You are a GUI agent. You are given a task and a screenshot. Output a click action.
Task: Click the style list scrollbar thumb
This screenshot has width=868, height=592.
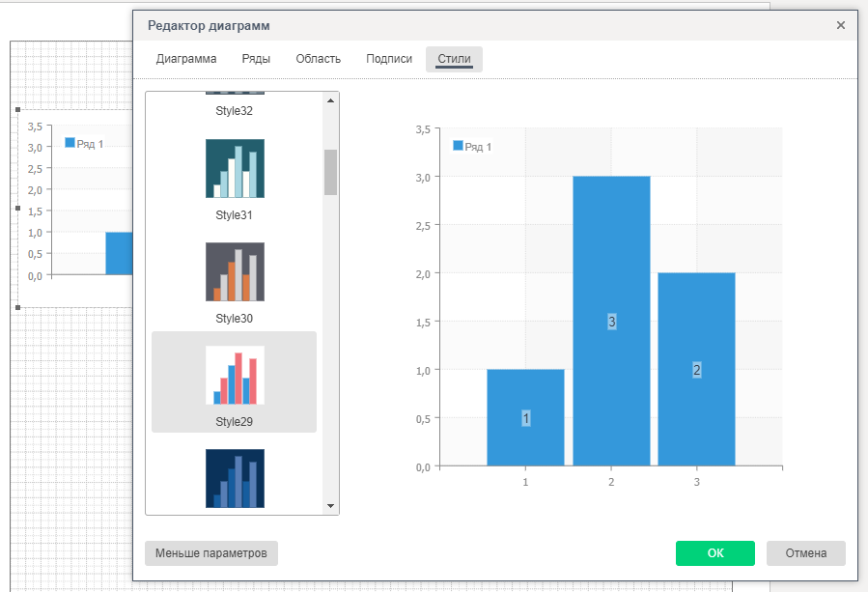(x=330, y=172)
